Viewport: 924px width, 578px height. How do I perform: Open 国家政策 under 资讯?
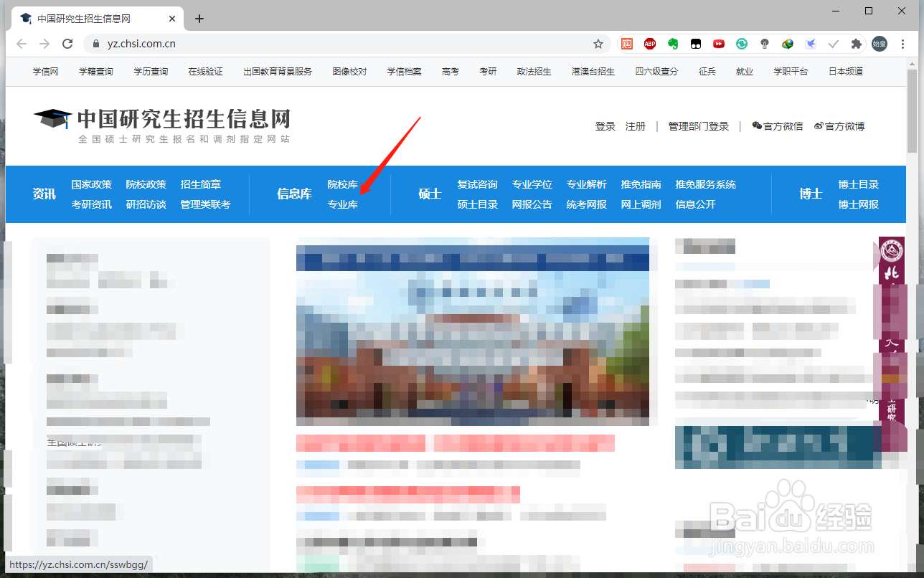tap(92, 184)
